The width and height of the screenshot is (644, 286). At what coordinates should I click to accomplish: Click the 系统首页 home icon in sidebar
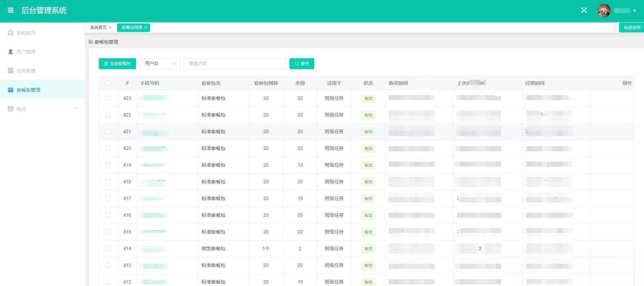[10, 32]
